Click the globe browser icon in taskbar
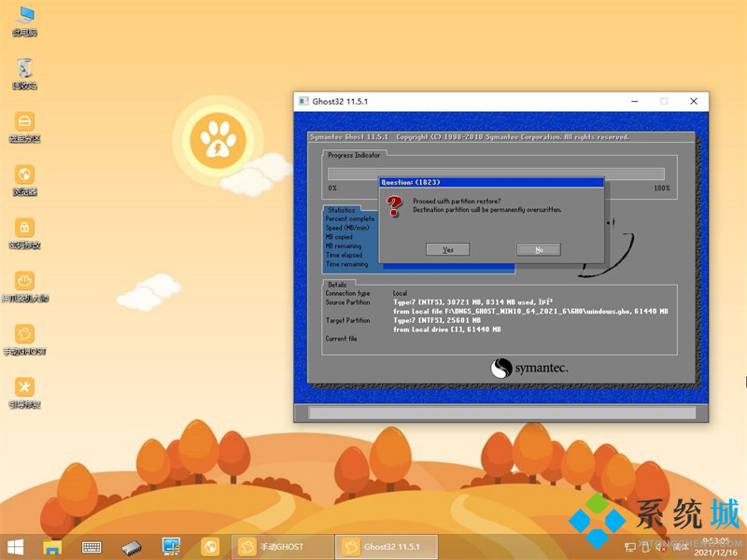The image size is (747, 560). tap(210, 547)
